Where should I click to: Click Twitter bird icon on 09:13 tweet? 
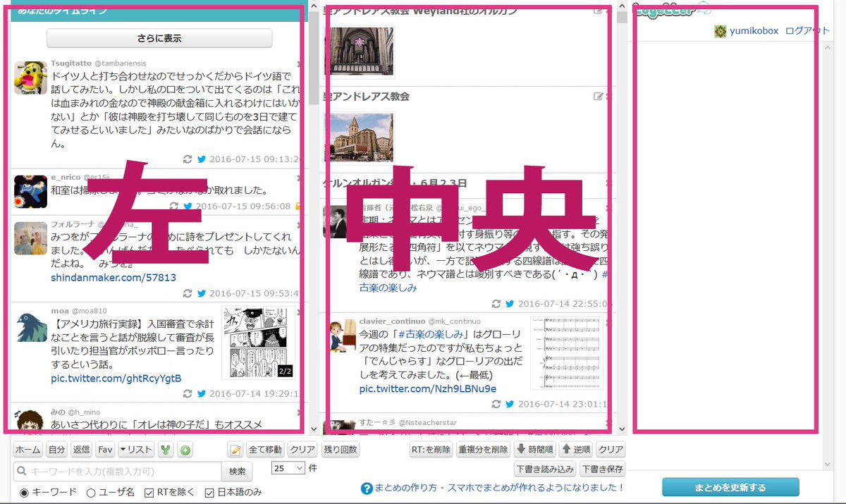pos(202,159)
